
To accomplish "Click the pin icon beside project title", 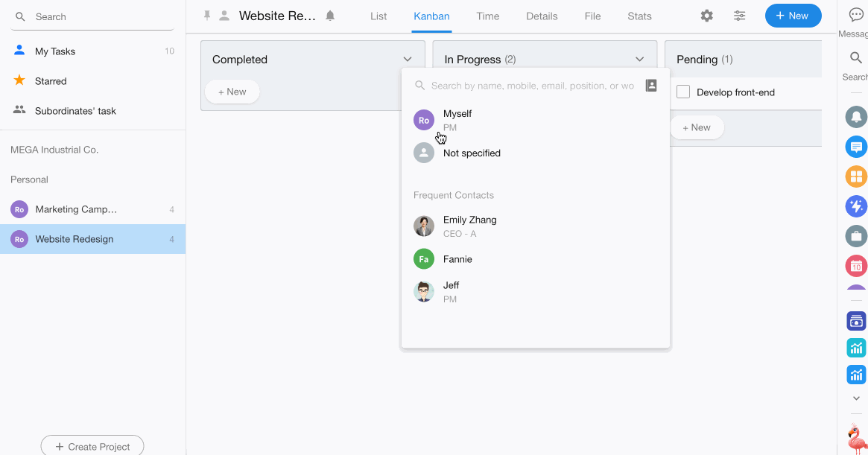I will (208, 16).
